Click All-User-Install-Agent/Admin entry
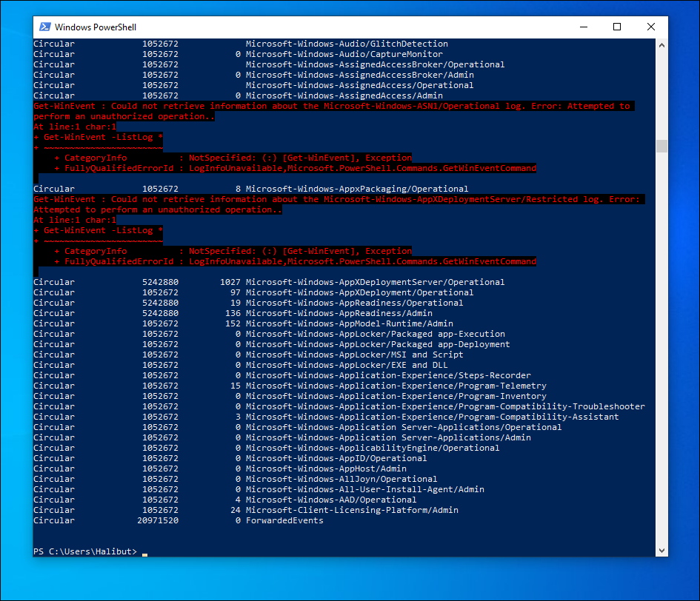This screenshot has width=700, height=601. click(364, 489)
